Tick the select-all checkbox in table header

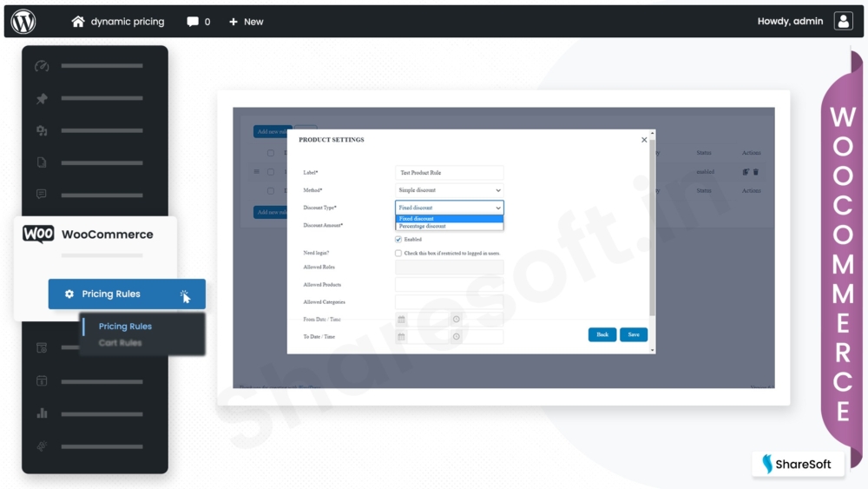tap(271, 153)
